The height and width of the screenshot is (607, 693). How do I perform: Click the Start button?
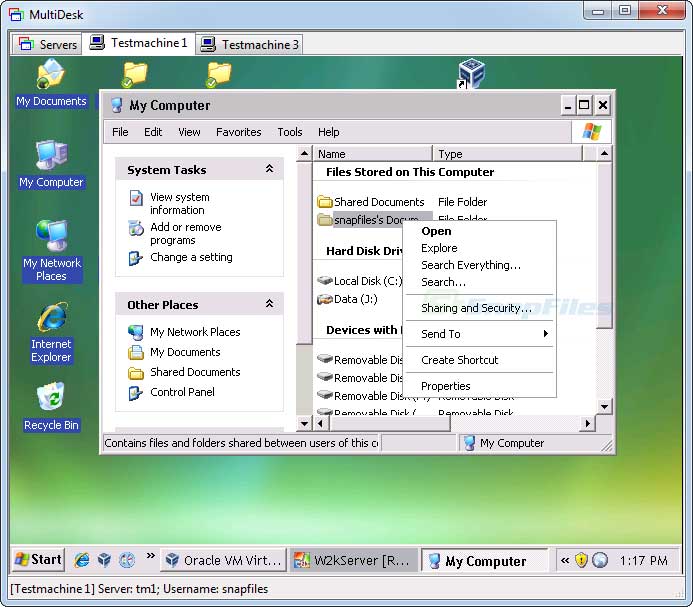38,560
